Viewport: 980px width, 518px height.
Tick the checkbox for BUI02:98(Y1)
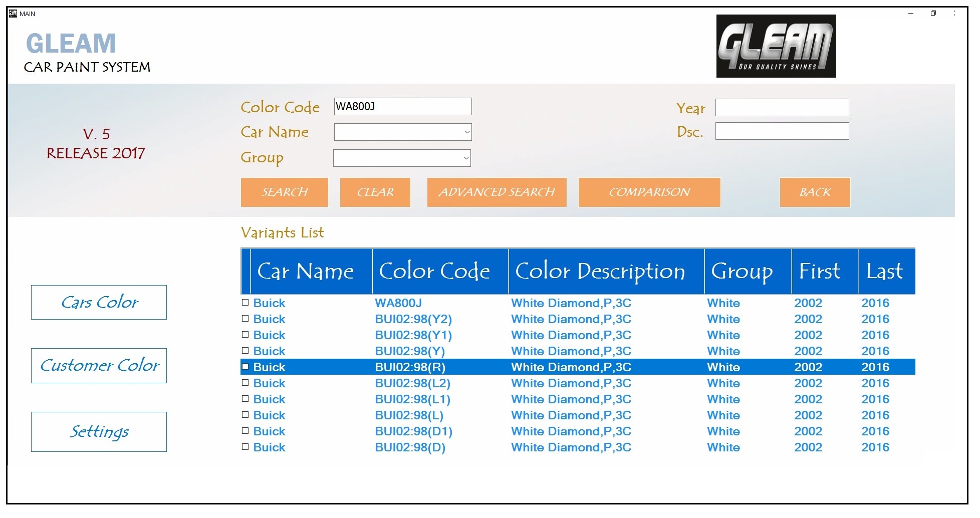tap(245, 335)
